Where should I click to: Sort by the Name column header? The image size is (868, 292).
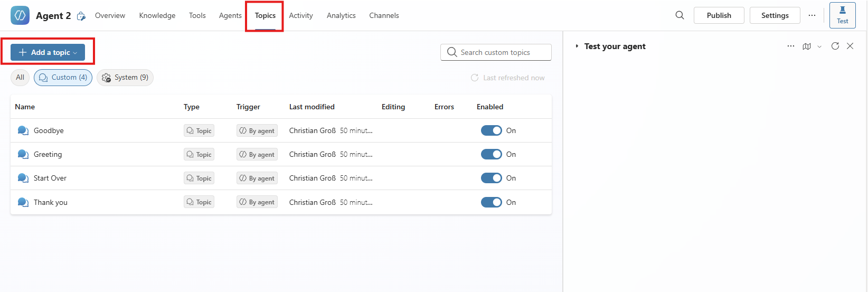[25, 107]
